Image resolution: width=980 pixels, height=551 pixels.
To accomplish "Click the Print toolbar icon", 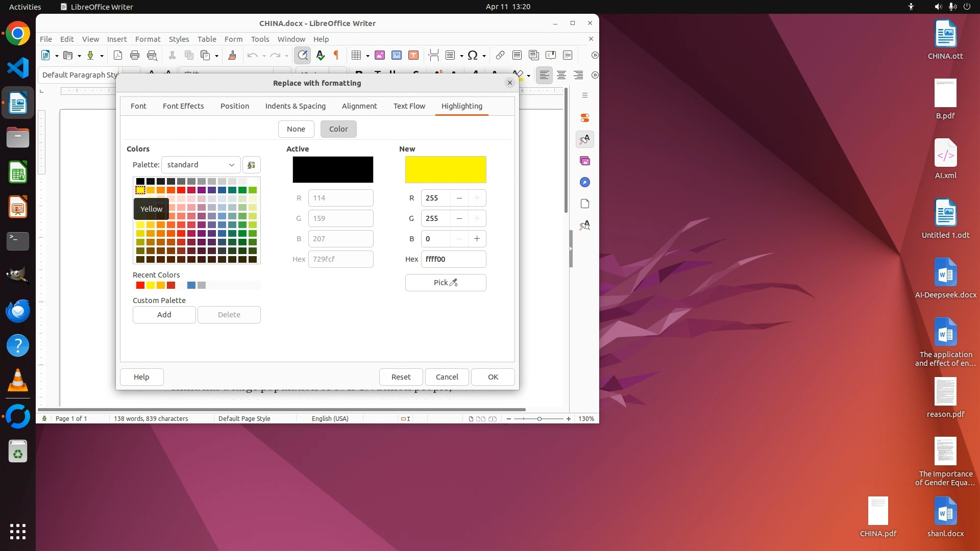I will [135, 55].
